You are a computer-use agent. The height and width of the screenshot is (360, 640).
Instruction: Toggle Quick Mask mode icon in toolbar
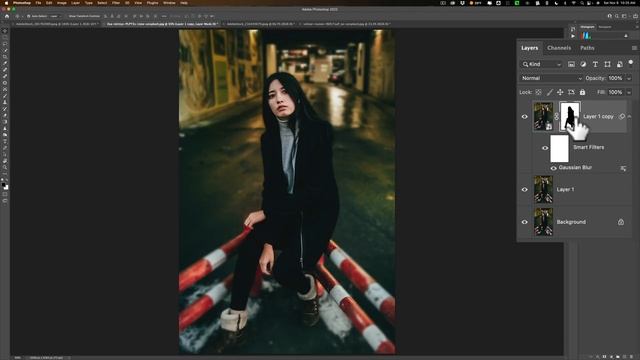pos(5,194)
